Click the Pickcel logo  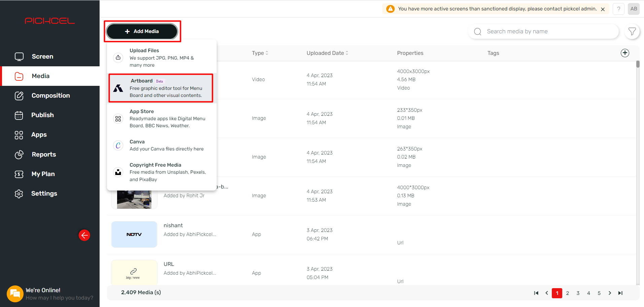[x=50, y=21]
